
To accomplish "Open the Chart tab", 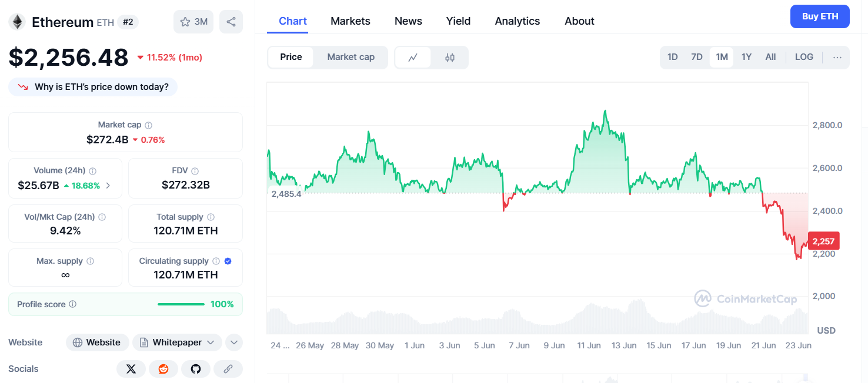I will point(293,21).
